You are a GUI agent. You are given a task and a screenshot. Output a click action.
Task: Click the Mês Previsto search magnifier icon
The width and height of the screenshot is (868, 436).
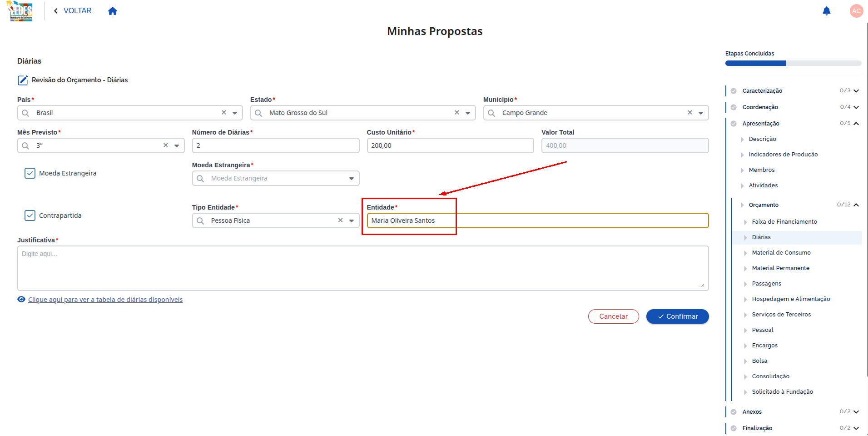pos(26,145)
